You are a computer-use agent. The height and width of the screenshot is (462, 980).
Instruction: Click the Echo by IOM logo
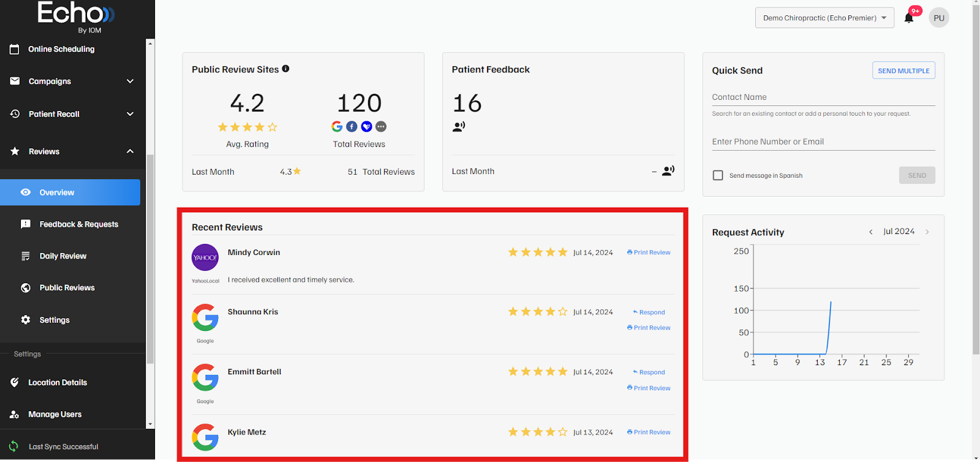coord(76,17)
